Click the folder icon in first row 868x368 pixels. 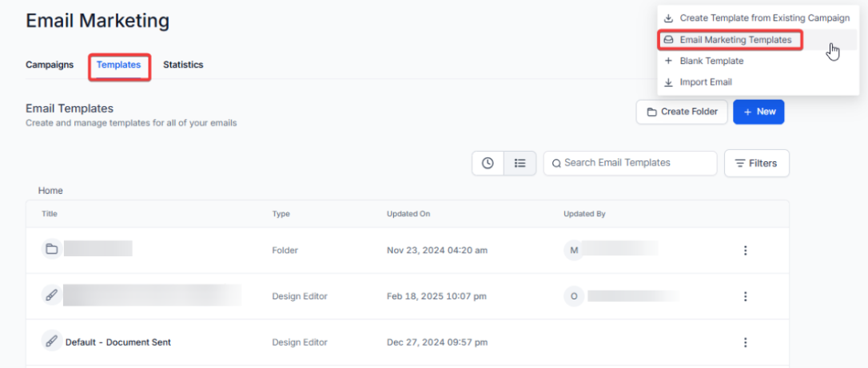[x=51, y=250]
